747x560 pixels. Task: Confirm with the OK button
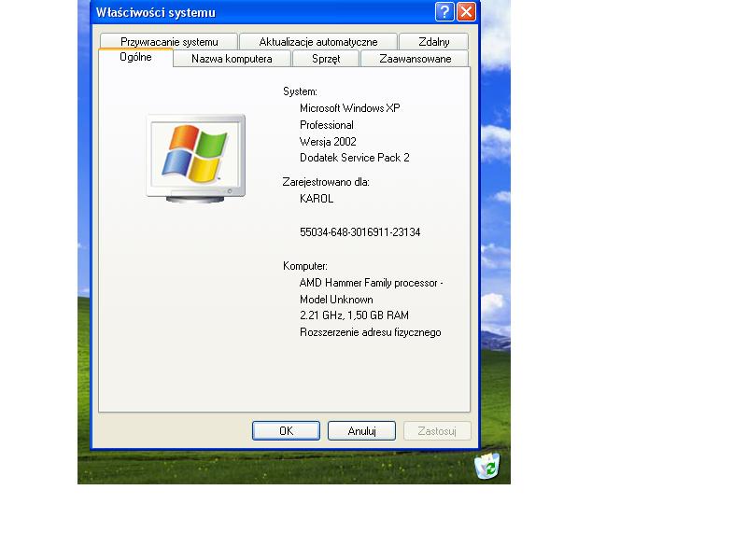coord(286,430)
